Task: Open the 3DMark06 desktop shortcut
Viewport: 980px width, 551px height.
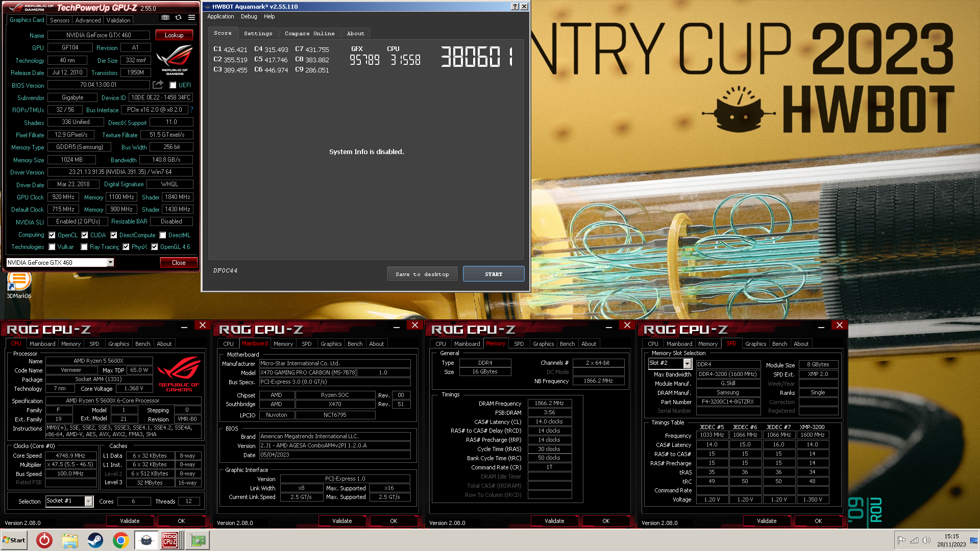Action: coord(19,285)
